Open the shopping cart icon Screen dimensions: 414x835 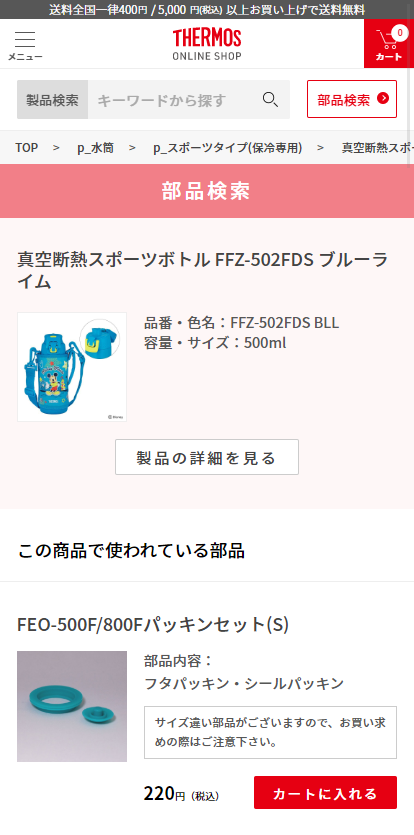click(x=389, y=44)
